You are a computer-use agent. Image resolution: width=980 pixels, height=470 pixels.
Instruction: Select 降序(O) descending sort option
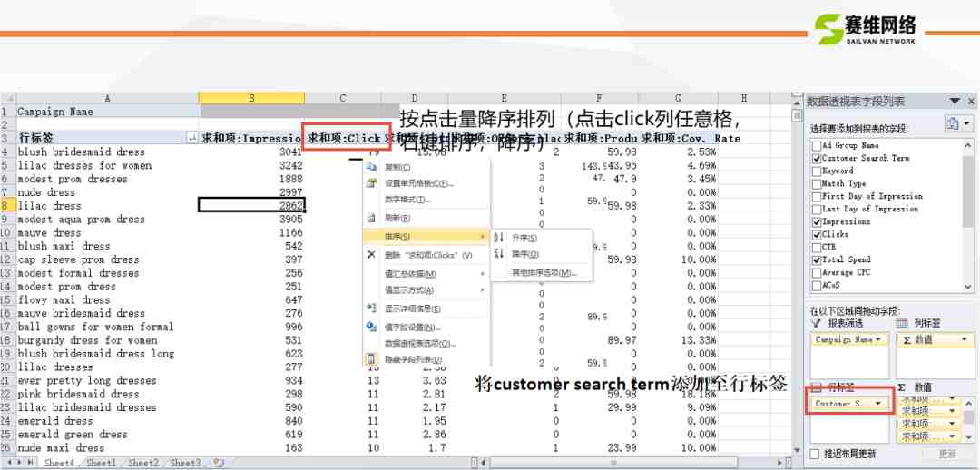click(525, 254)
